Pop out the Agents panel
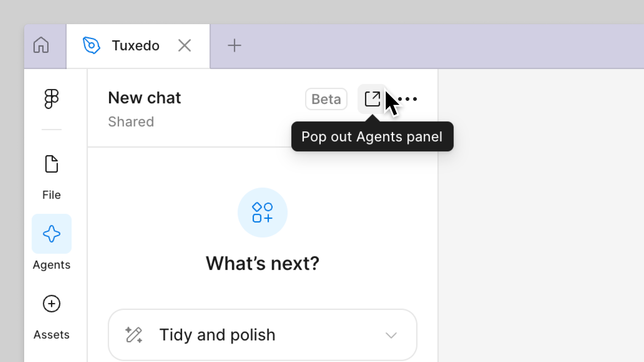 click(x=372, y=99)
